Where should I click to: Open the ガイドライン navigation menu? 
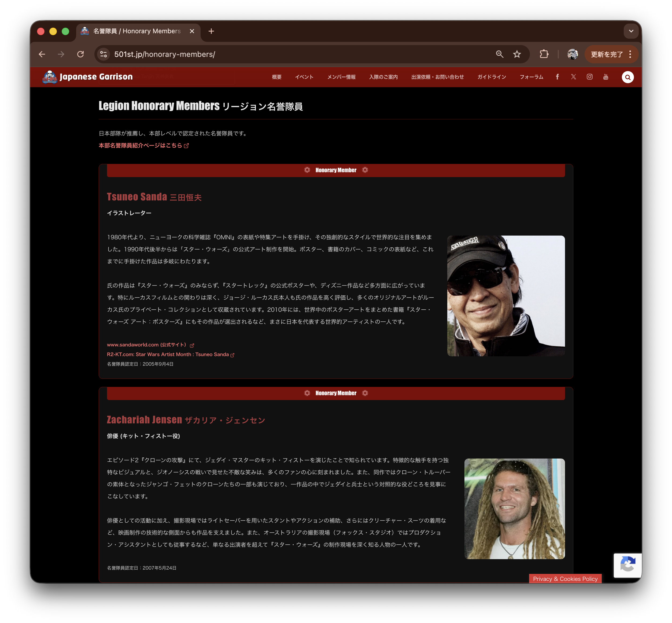click(491, 77)
